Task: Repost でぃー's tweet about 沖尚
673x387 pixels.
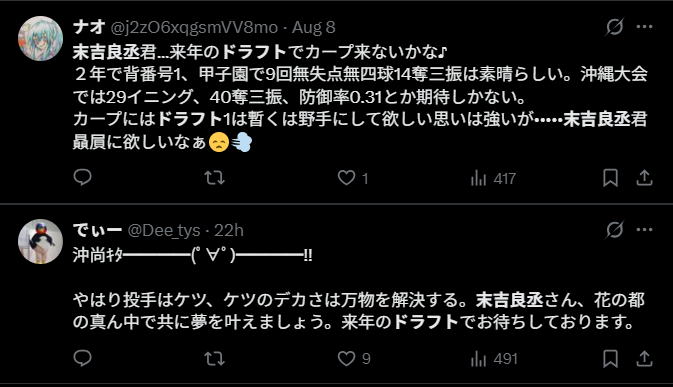Action: pyautogui.click(x=214, y=359)
